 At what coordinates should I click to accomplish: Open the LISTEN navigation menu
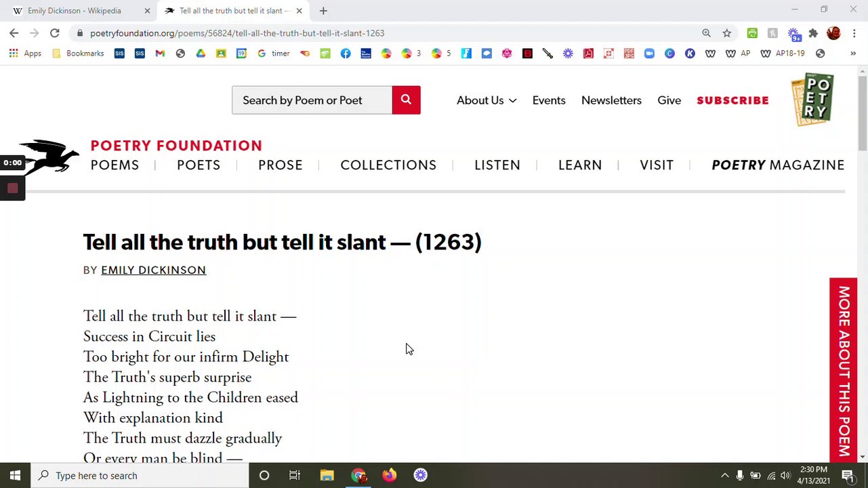tap(497, 165)
